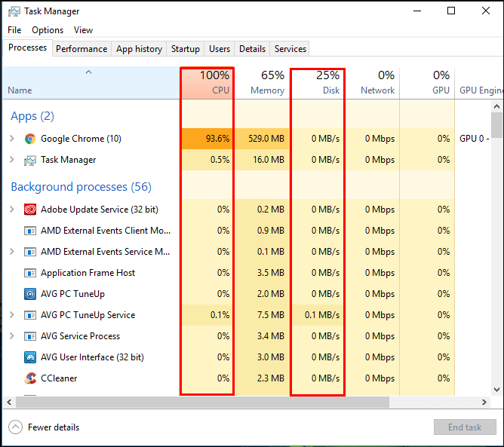
Task: Click the End task button
Action: point(465,427)
